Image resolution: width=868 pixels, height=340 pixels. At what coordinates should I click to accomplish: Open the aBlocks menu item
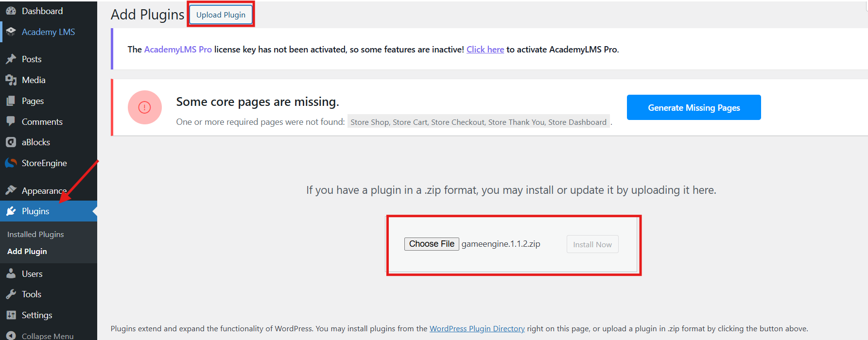pos(49,142)
